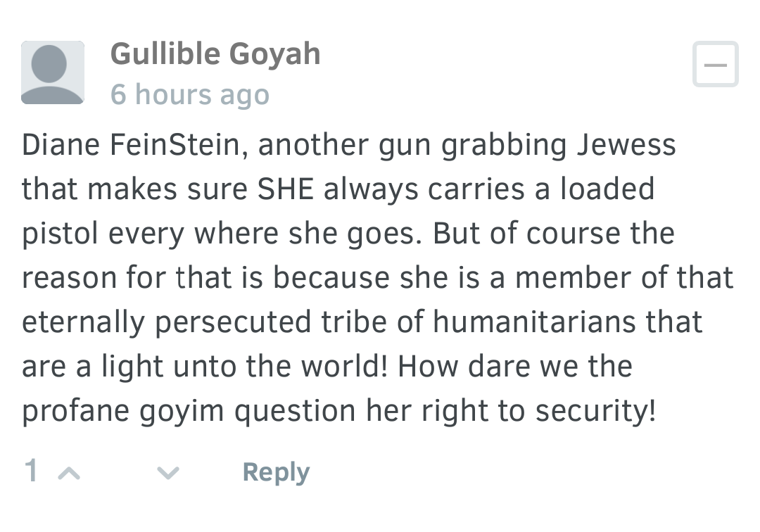Click the word 'security!' ending the comment

pos(596,412)
